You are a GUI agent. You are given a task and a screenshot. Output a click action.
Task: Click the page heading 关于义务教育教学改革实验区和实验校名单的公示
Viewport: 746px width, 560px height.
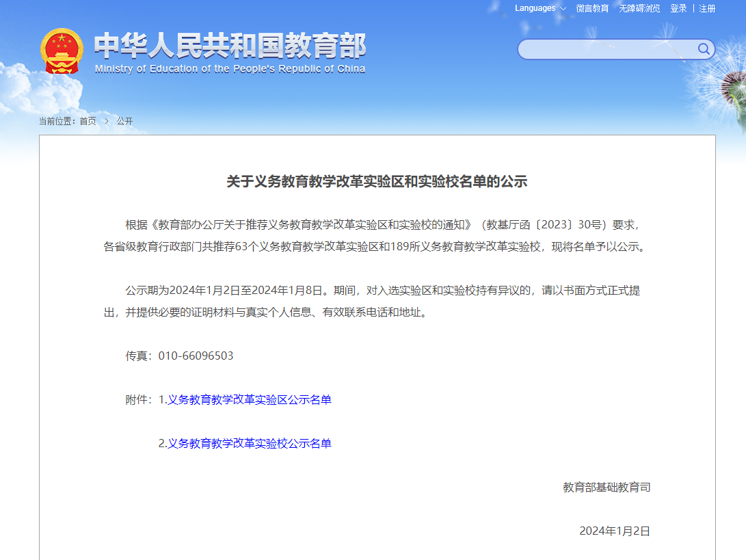tap(377, 181)
